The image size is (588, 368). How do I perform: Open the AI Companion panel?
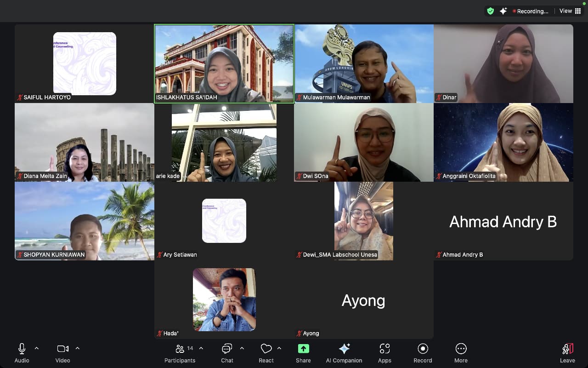tap(344, 353)
